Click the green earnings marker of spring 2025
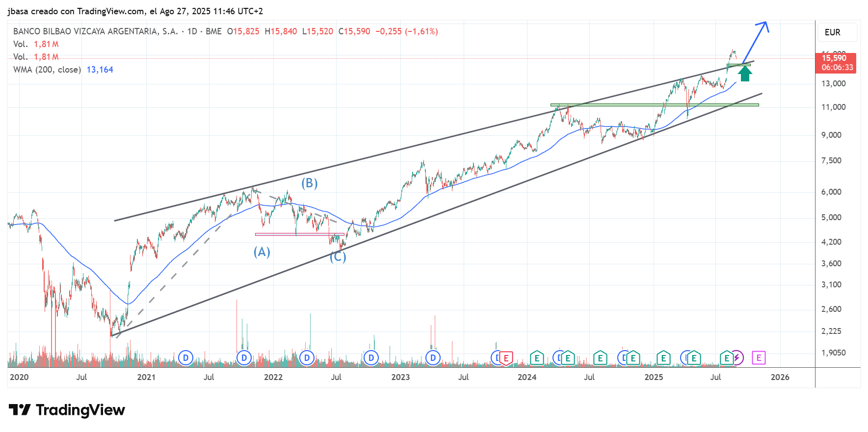 (x=694, y=358)
